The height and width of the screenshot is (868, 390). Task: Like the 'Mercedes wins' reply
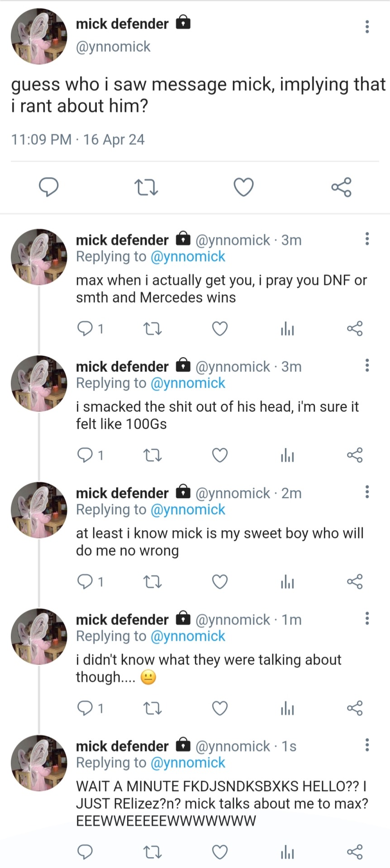(220, 329)
